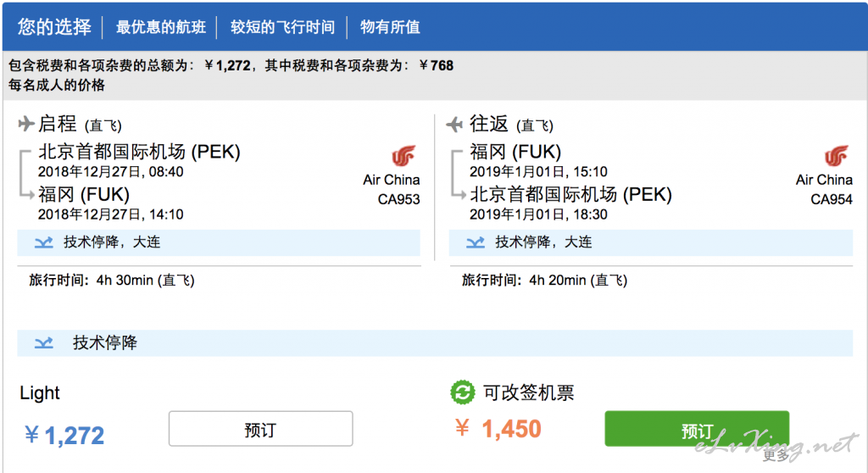Click the green changeable ticket refresh icon
Viewport: 868px width, 473px height.
[463, 392]
